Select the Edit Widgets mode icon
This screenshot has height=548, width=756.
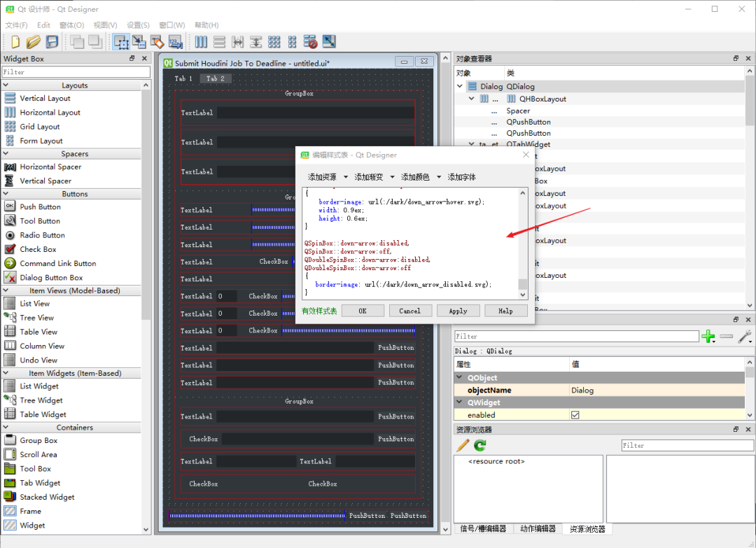(x=121, y=42)
